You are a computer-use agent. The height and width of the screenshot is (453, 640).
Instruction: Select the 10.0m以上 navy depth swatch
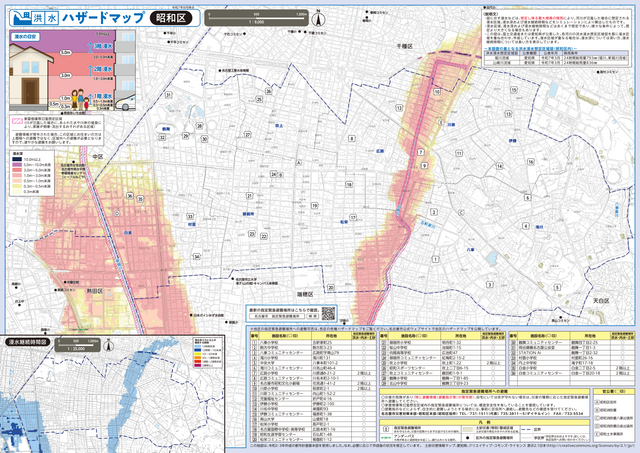pos(17,160)
